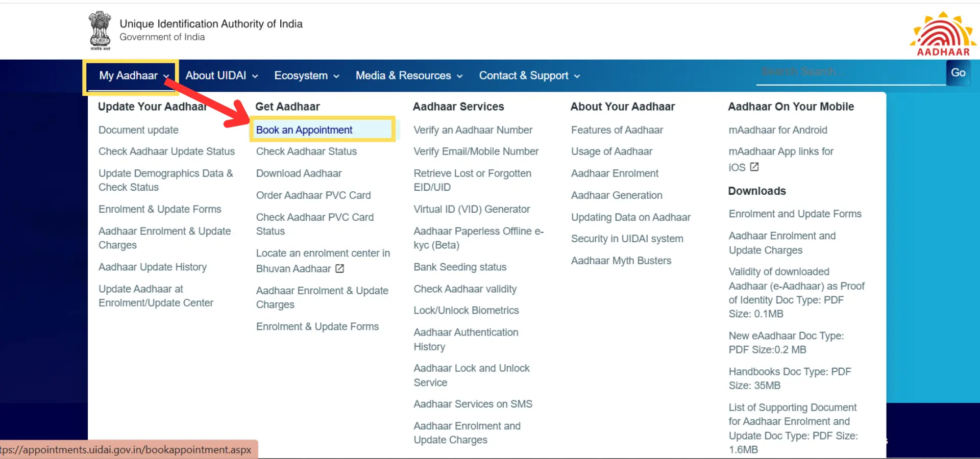Open Virtual ID (VID) Generator

tap(472, 209)
